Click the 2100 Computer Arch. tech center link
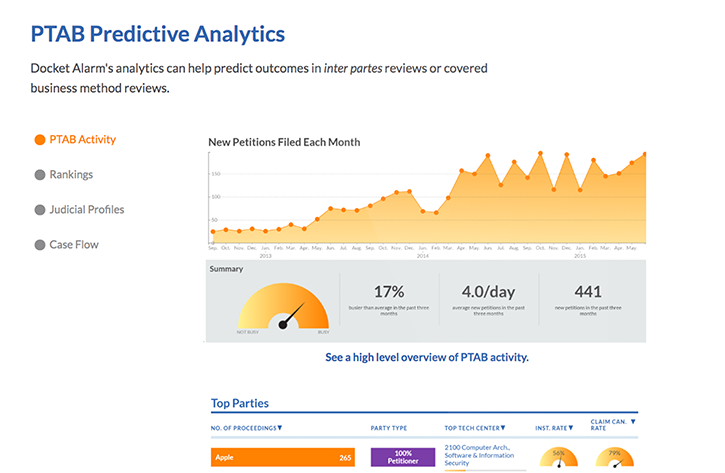 click(x=479, y=455)
